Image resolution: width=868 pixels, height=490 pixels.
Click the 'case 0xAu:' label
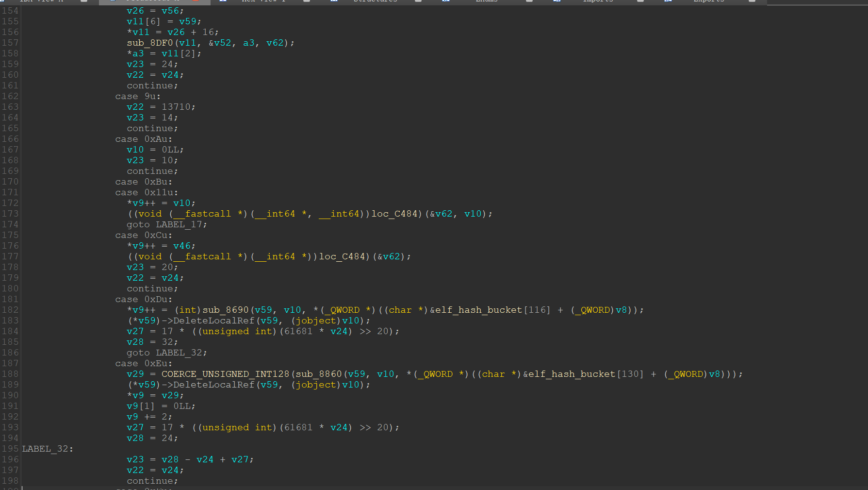(x=144, y=139)
